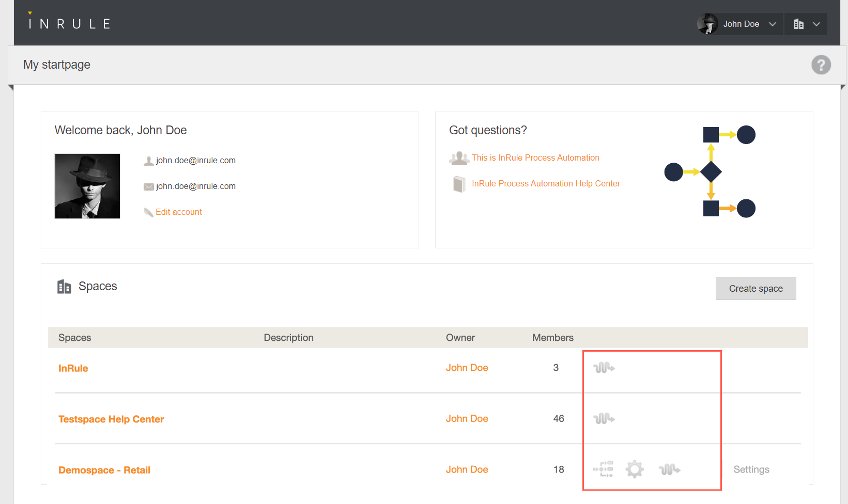Click the book icon beside Help Center link

pyautogui.click(x=459, y=184)
